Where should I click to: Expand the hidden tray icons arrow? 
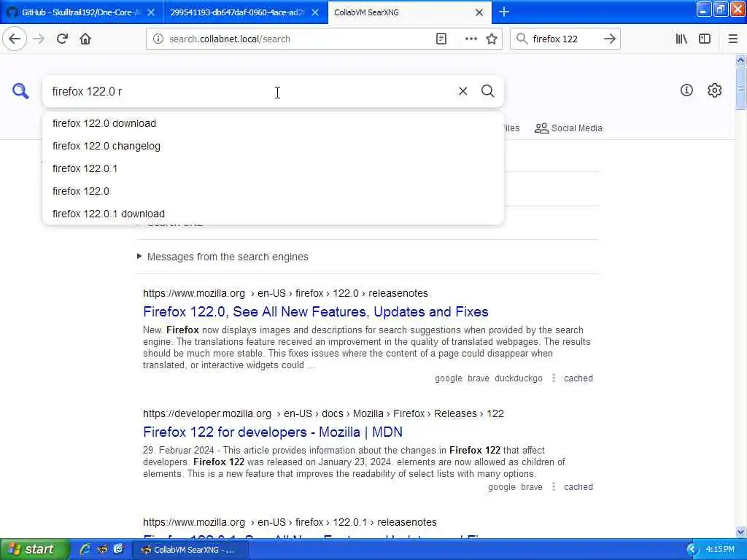click(692, 550)
